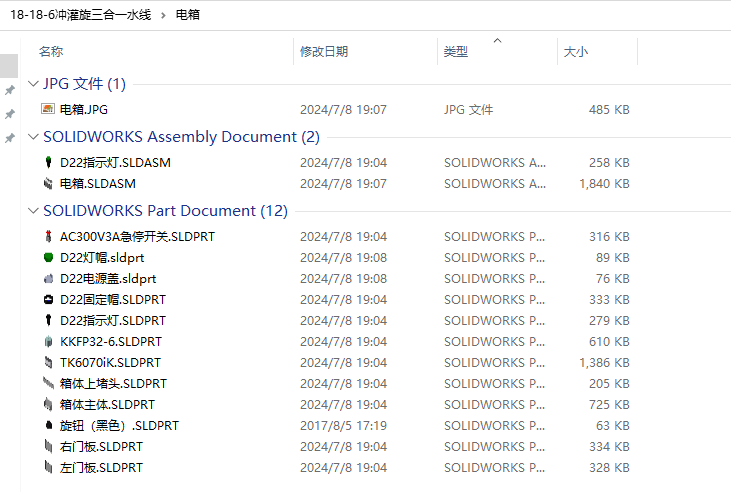
Task: Select the SOLIDWORKS Assembly Document (2) header text
Action: click(x=181, y=137)
